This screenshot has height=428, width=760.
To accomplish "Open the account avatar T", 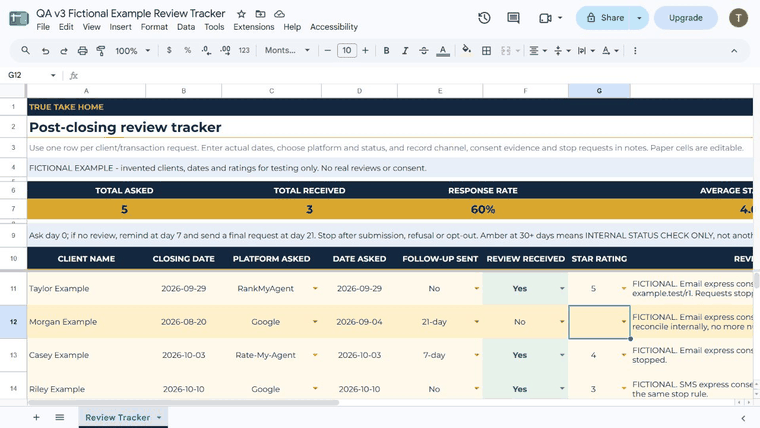I will (738, 18).
